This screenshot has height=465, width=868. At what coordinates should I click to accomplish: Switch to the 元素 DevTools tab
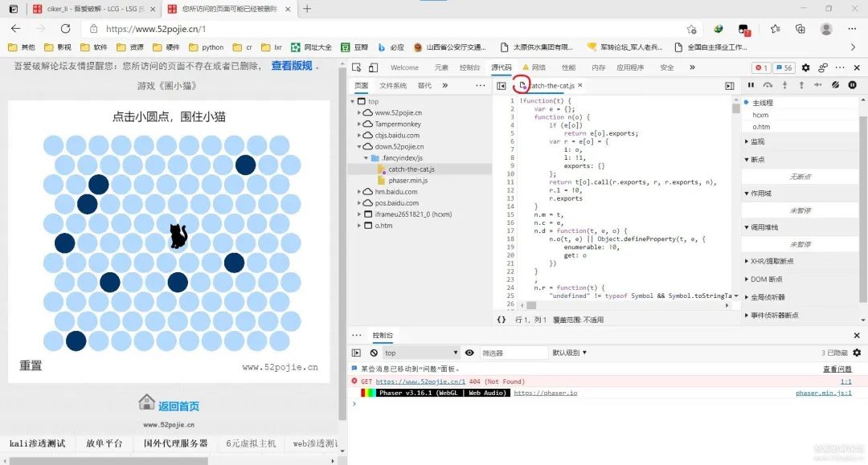tap(441, 68)
